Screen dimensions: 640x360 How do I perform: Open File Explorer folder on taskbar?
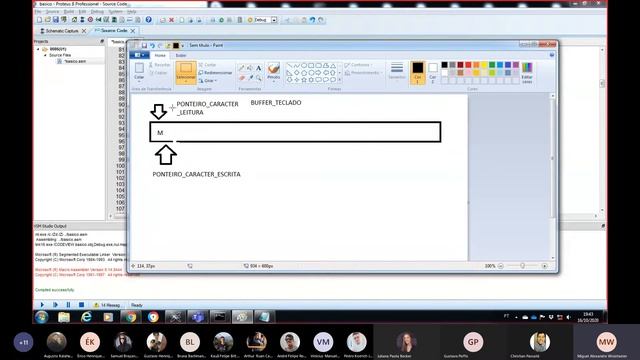[64, 317]
